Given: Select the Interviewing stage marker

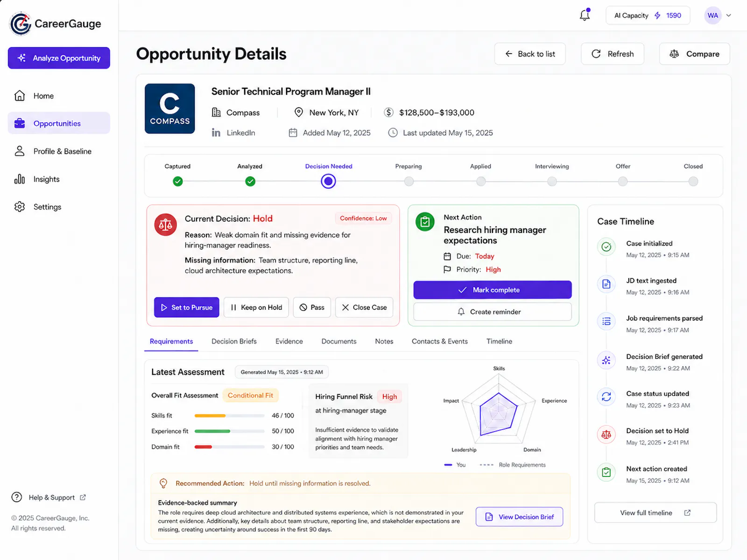Looking at the screenshot, I should pyautogui.click(x=552, y=182).
